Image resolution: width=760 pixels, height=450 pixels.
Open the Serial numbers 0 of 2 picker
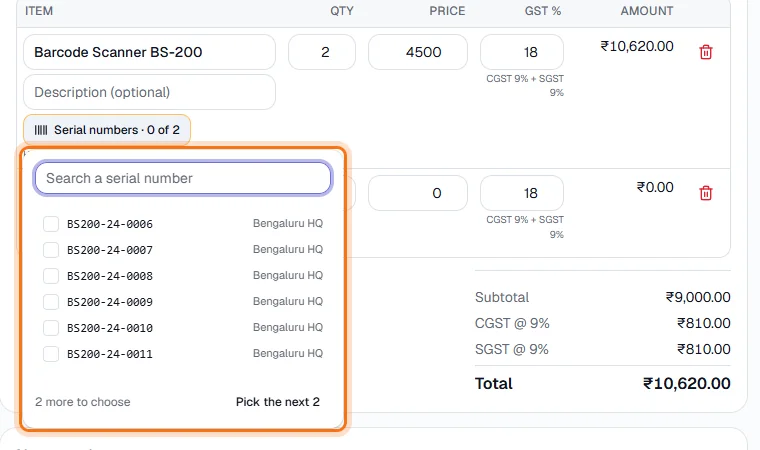[107, 130]
